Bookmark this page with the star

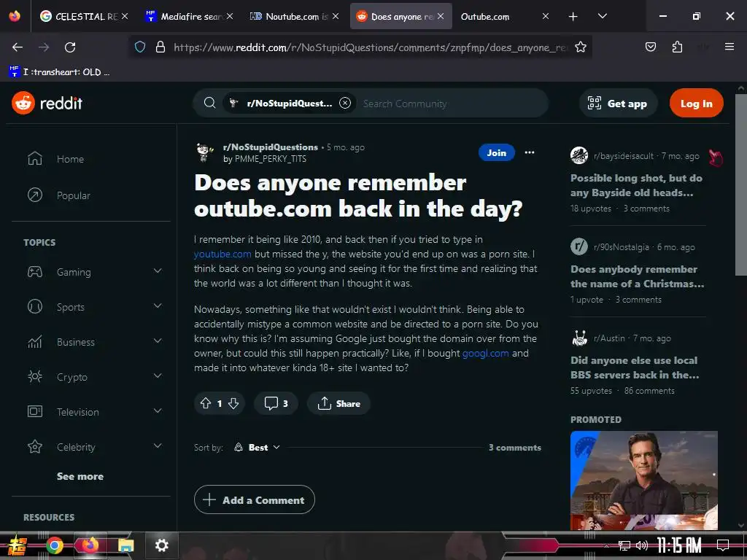pyautogui.click(x=580, y=47)
